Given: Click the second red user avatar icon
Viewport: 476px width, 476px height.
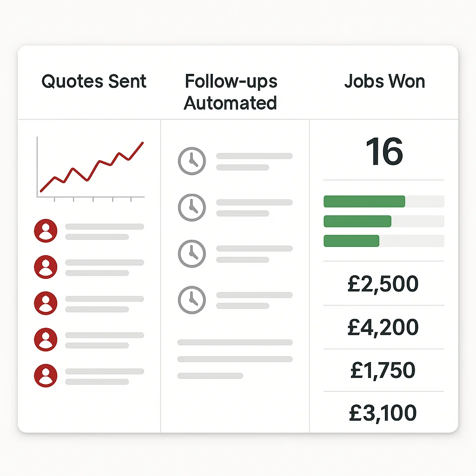Looking at the screenshot, I should (46, 267).
